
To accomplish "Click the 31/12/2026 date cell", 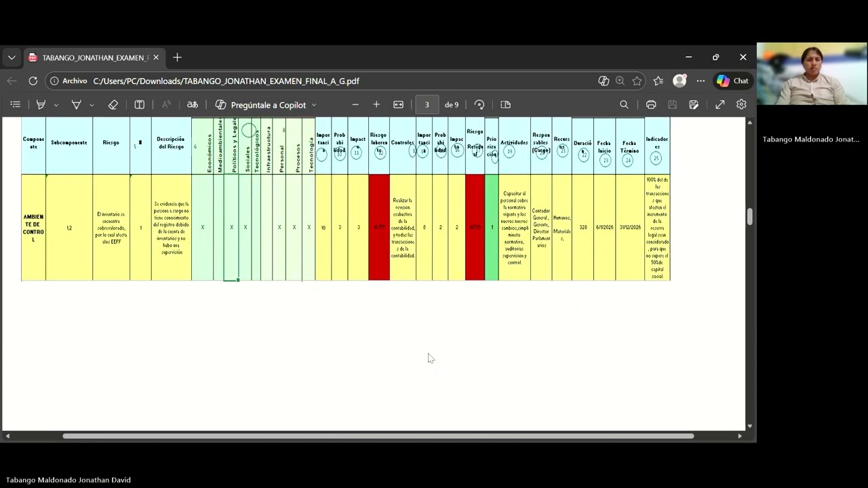I will pos(629,228).
